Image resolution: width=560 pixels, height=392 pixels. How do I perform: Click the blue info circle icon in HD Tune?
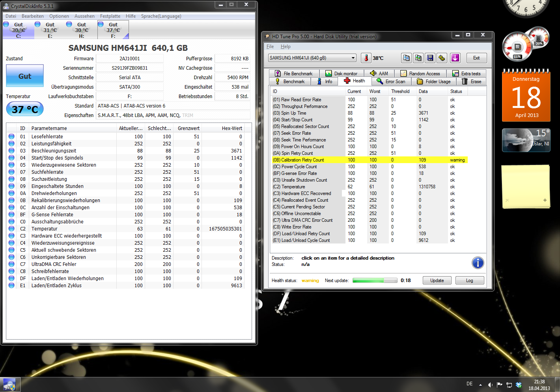click(x=478, y=263)
